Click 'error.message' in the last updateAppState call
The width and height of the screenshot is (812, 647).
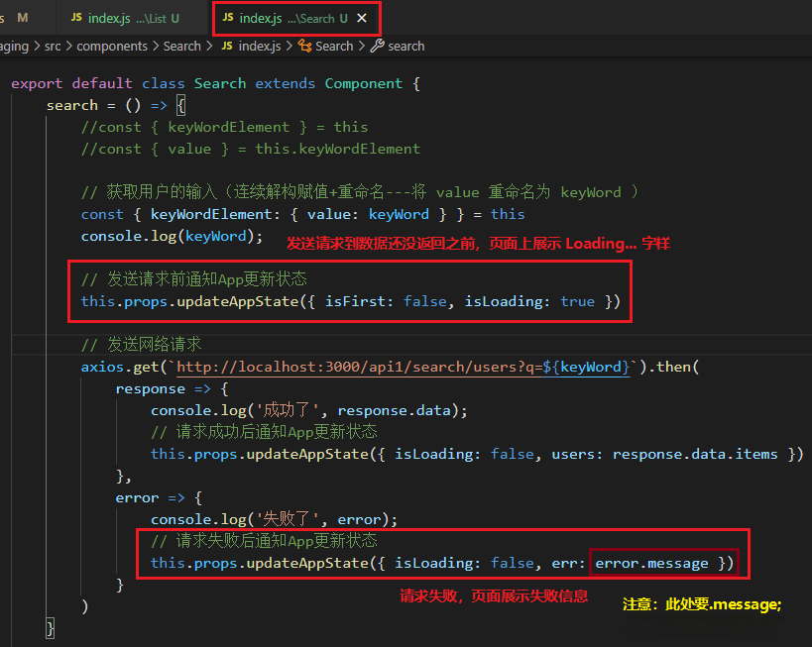pos(651,563)
